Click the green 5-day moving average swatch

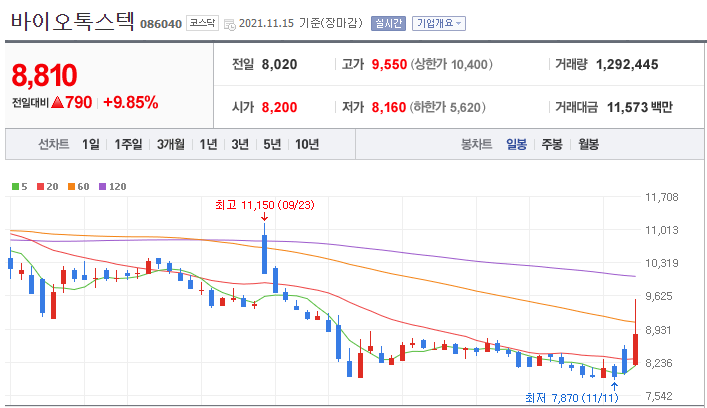pyautogui.click(x=15, y=187)
